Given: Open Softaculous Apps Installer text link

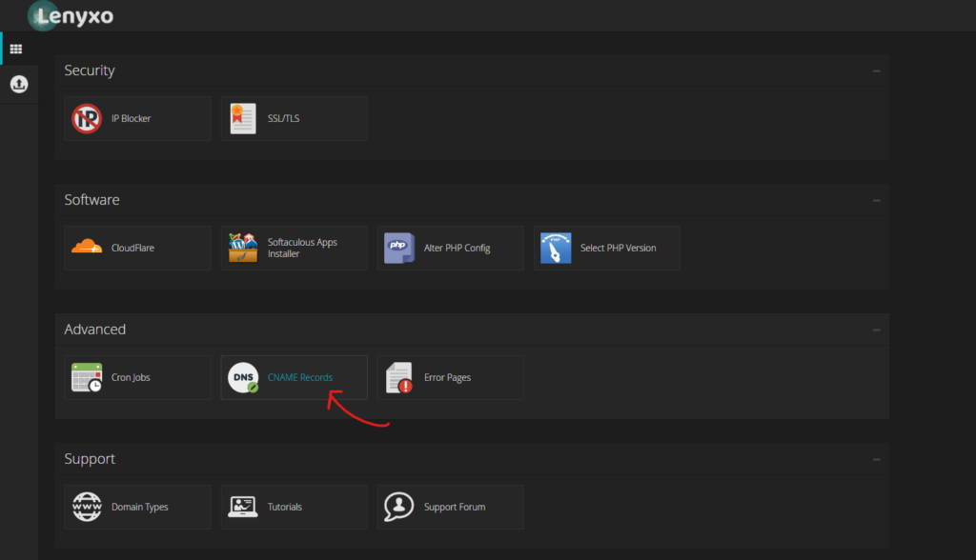Looking at the screenshot, I should coord(302,248).
